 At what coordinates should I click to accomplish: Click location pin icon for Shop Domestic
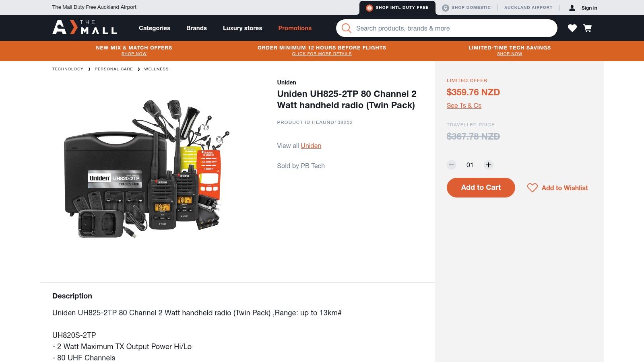point(445,8)
